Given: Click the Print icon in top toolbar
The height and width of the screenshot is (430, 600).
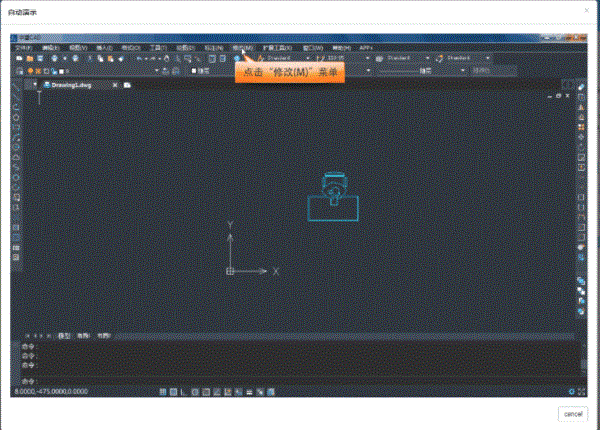Looking at the screenshot, I should 54,59.
